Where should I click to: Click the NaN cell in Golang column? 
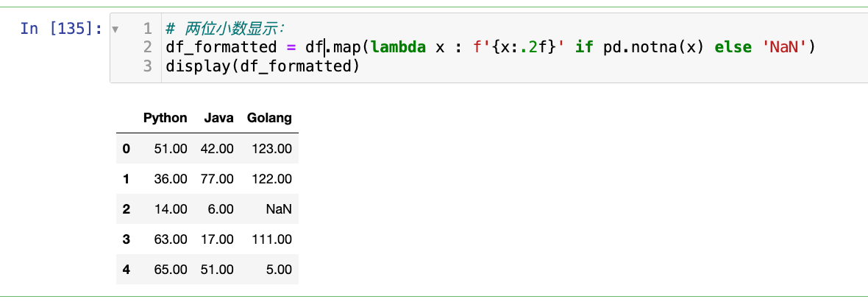[x=279, y=209]
